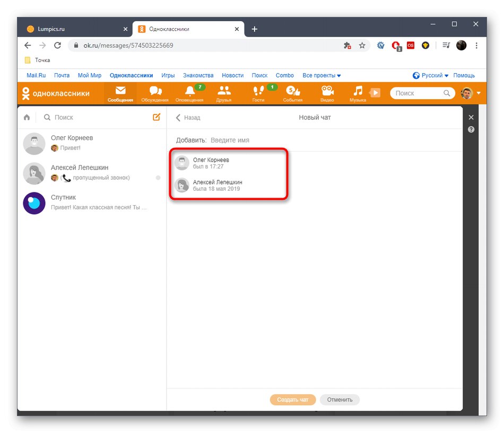
Task: Click Назад back link
Action: point(188,118)
